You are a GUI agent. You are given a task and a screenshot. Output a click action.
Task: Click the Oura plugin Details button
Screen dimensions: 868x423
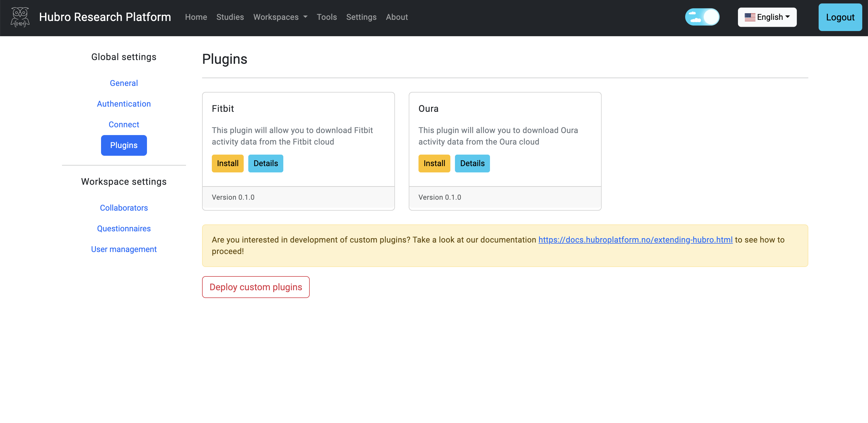click(x=472, y=163)
